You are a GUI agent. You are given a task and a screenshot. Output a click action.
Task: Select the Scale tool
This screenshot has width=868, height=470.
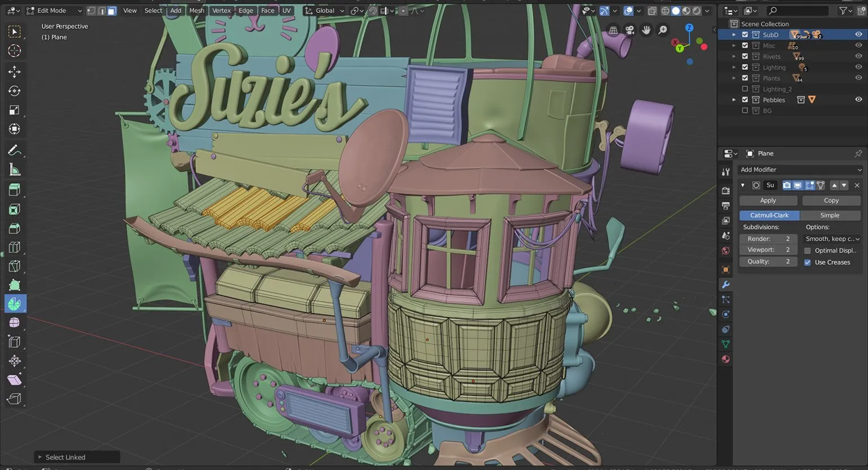[x=15, y=110]
